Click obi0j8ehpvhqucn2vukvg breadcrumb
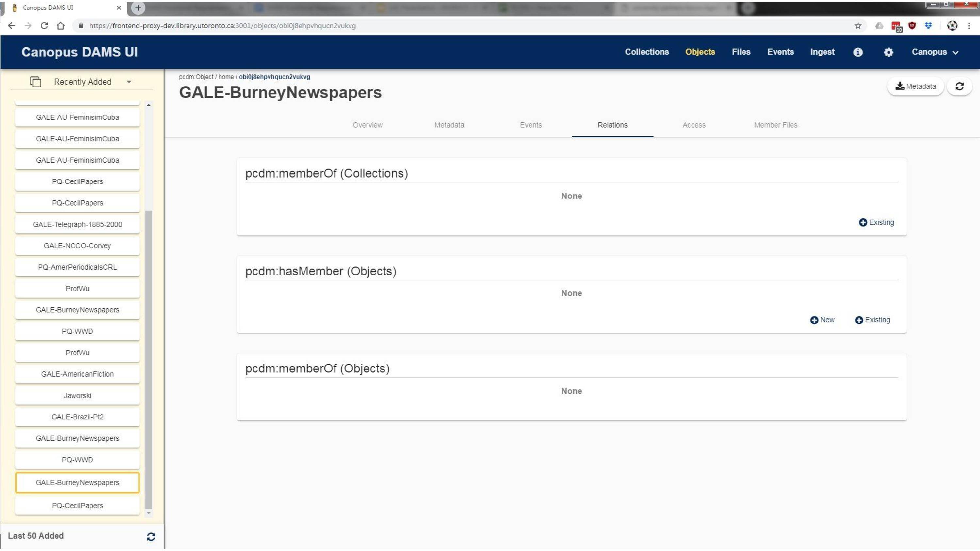 tap(274, 77)
